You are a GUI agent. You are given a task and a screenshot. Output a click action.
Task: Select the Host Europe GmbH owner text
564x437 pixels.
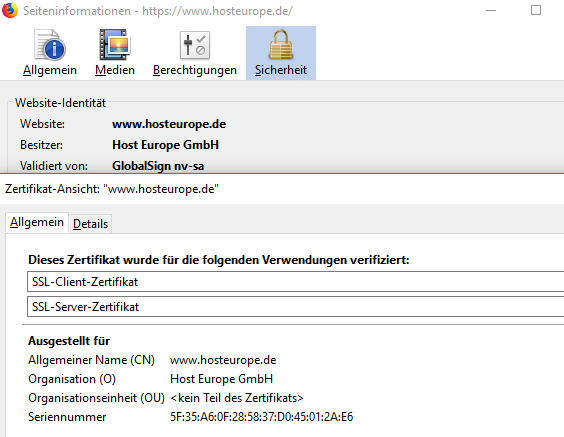tap(165, 145)
